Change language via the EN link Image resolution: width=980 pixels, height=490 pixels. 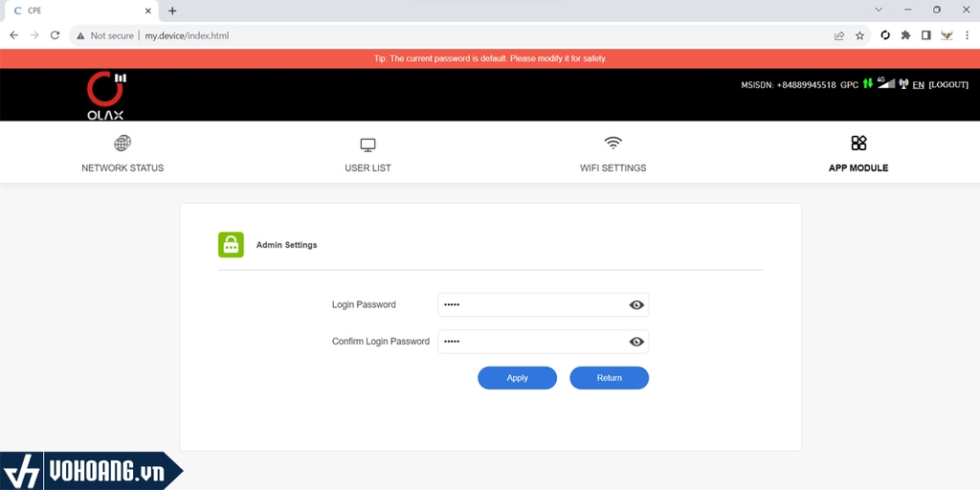918,84
